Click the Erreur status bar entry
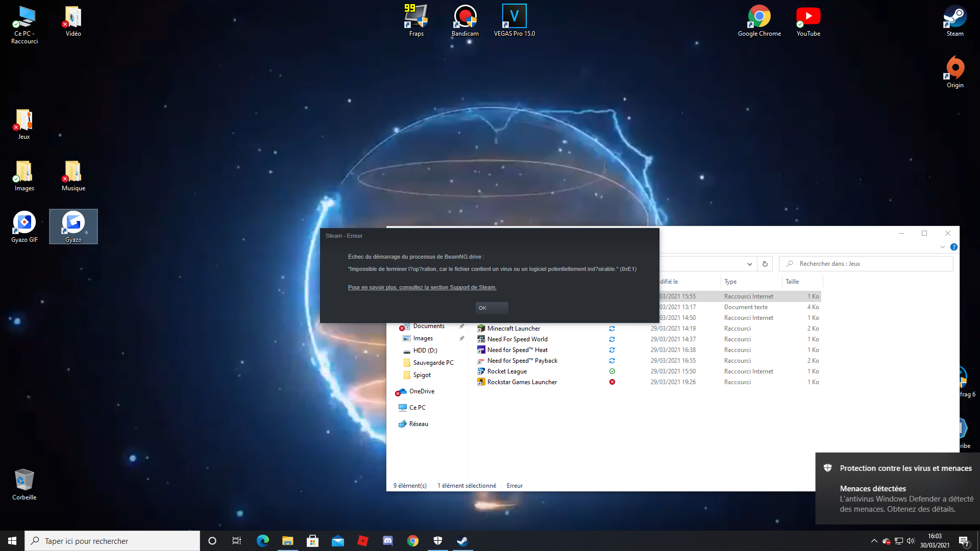The height and width of the screenshot is (551, 980). point(514,486)
